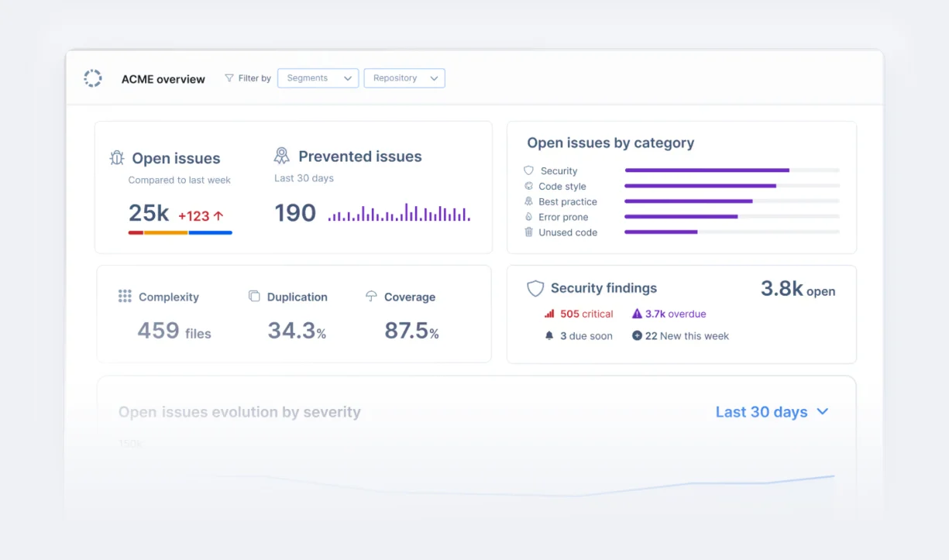Click the Error prone progress bar

pos(732,217)
